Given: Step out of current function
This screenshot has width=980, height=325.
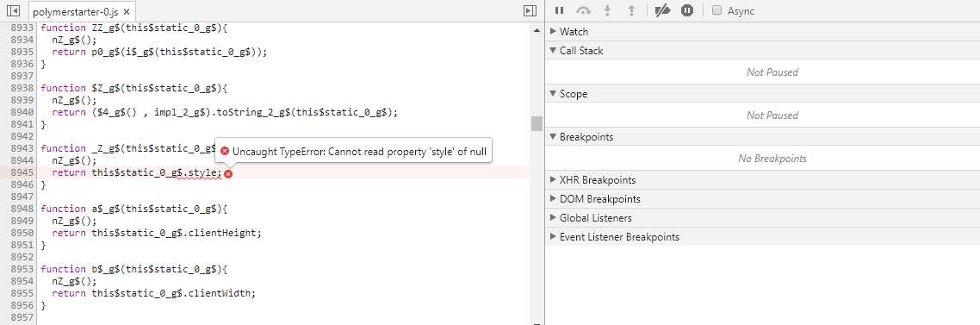Looking at the screenshot, I should tap(631, 10).
